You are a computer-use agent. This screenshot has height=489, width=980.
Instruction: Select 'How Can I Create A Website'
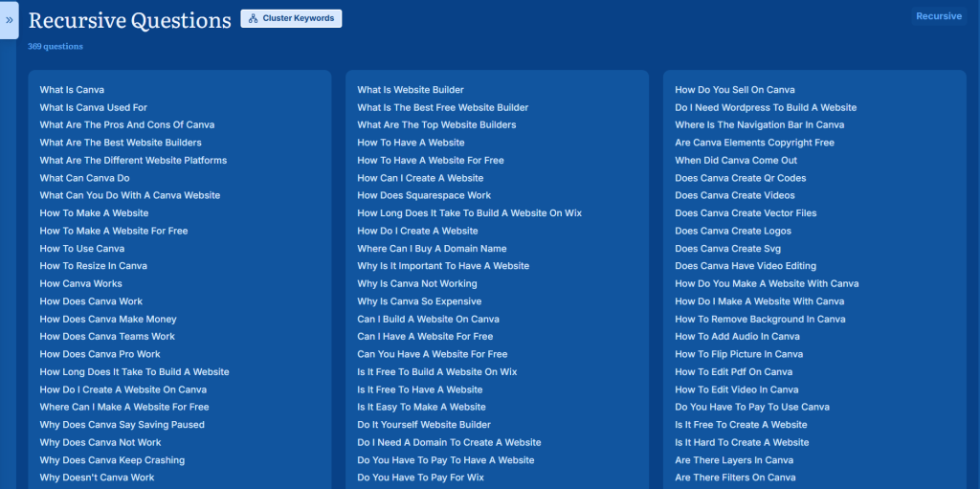coord(421,178)
